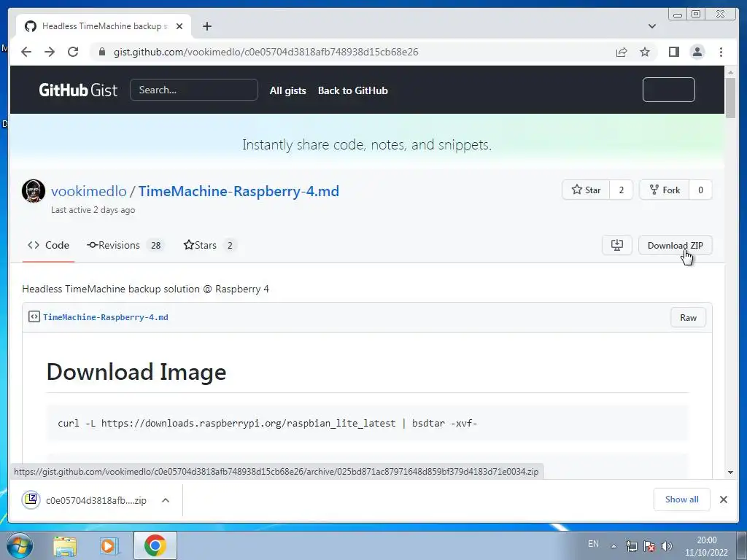Fork this gist
This screenshot has height=560, width=747.
(665, 190)
